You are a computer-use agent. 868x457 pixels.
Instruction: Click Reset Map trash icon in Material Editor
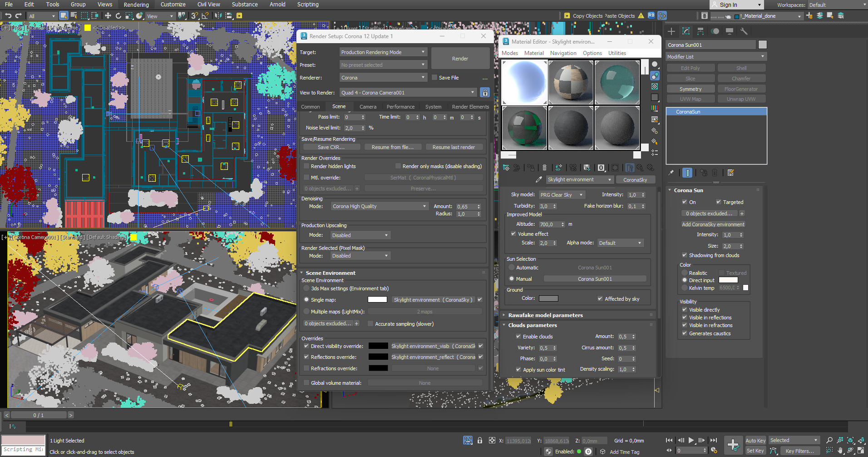pyautogui.click(x=544, y=168)
